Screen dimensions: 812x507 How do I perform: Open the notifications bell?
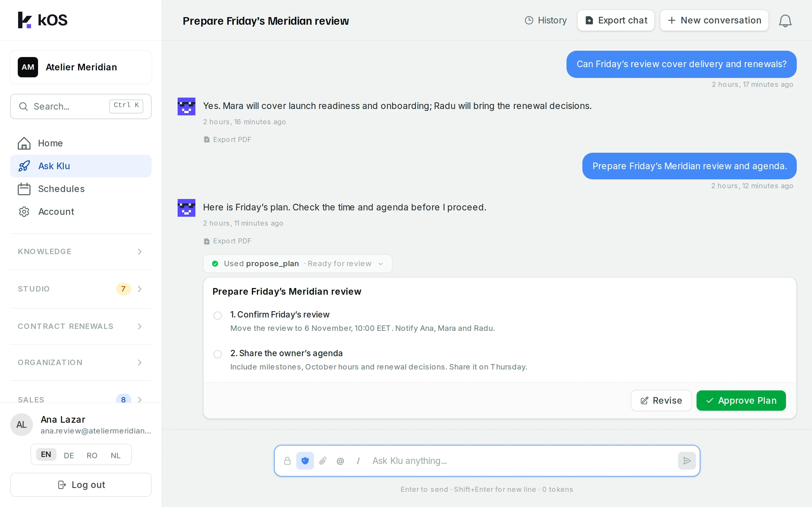(x=785, y=21)
